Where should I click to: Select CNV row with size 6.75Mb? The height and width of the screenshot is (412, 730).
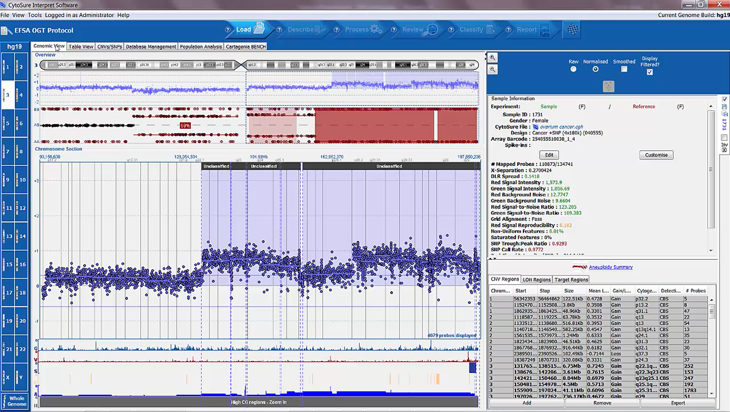coord(598,366)
